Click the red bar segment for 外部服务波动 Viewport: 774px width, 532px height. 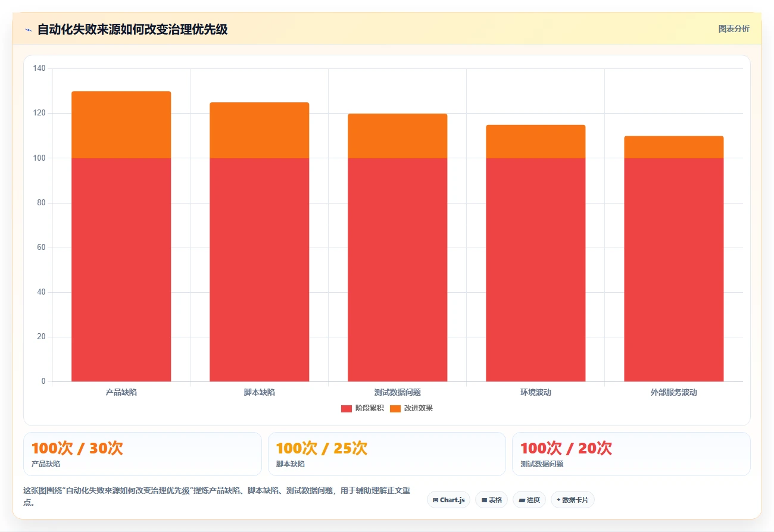point(674,270)
